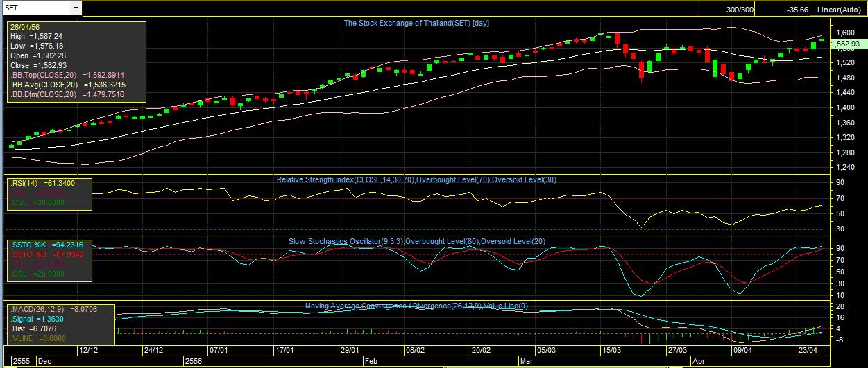Click the 1,360 price axis label

(846, 123)
